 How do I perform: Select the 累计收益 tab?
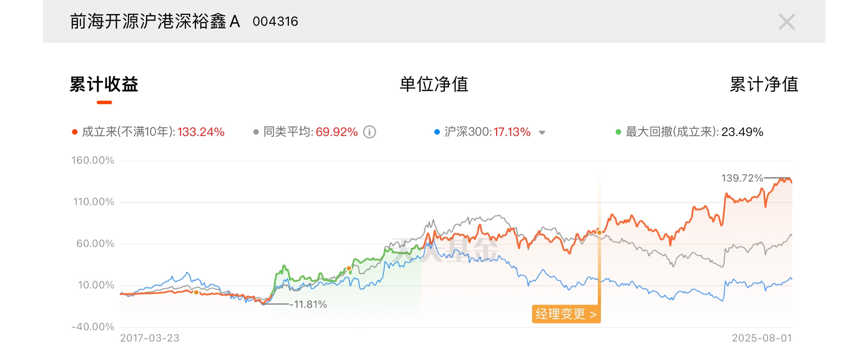tap(104, 85)
